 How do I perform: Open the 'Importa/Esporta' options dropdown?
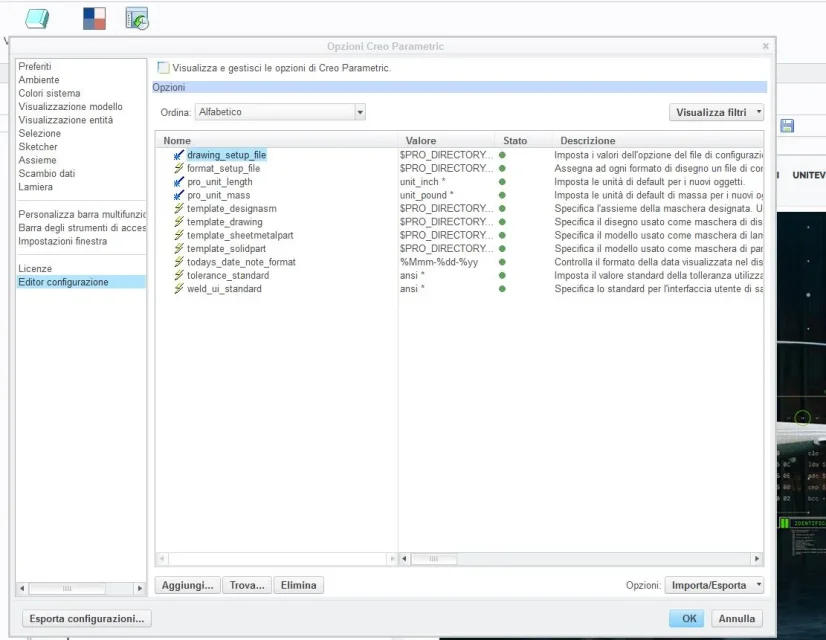(714, 585)
